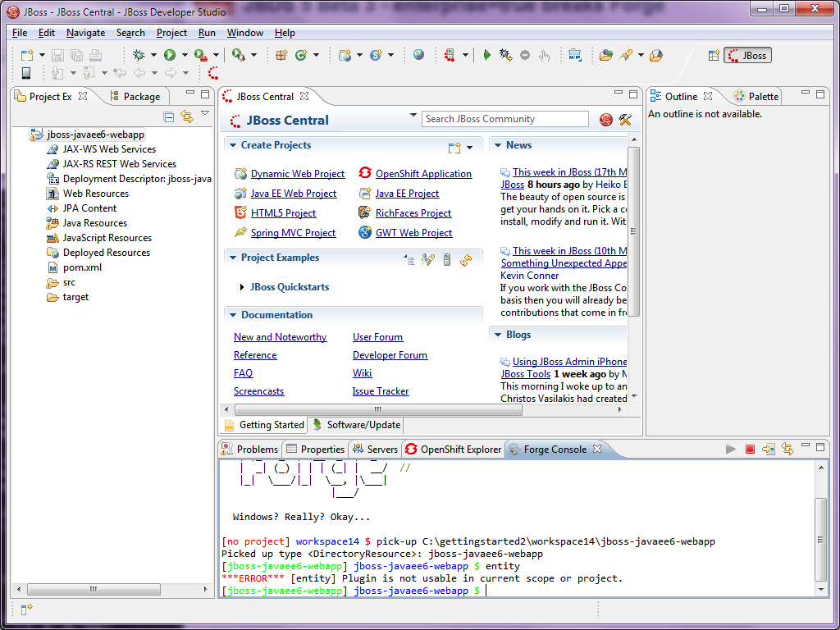Click the web browser globe toolbar icon
Screen dimensions: 840x630
[419, 55]
